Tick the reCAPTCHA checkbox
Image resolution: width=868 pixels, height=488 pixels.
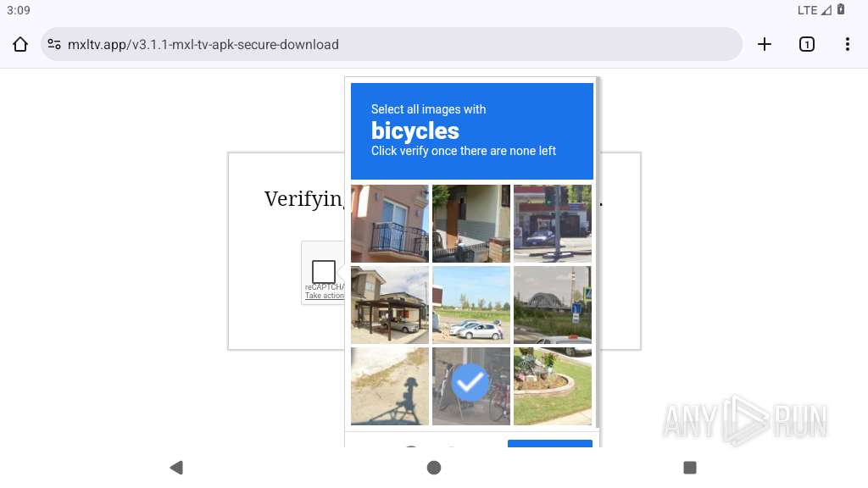pyautogui.click(x=324, y=272)
